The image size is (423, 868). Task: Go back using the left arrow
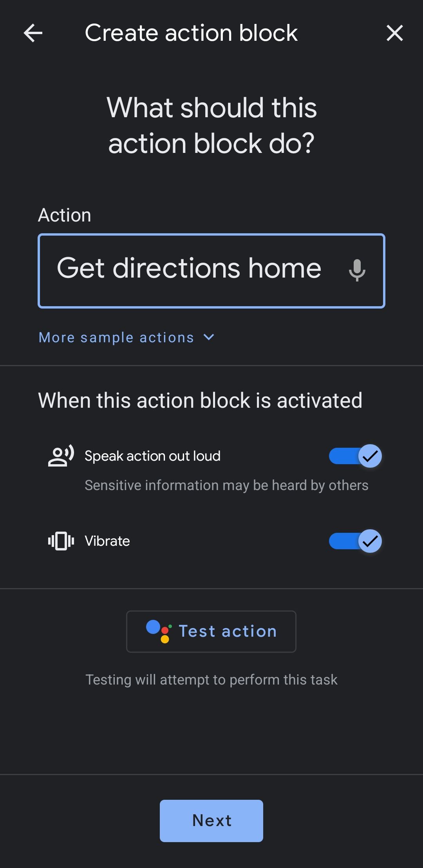click(33, 33)
